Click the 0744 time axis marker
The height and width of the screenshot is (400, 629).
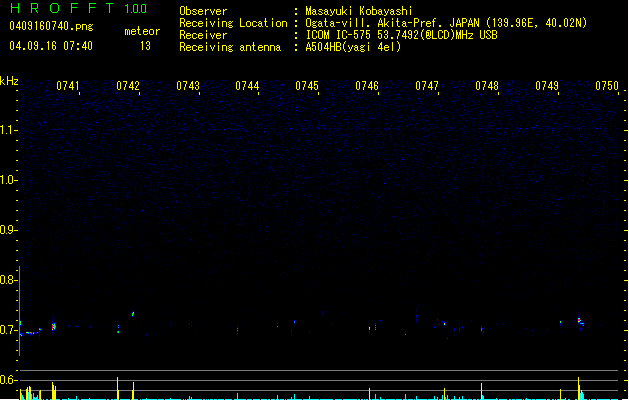click(x=247, y=86)
